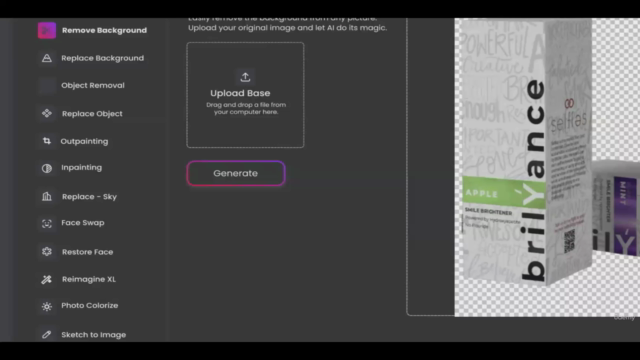Screen dimensions: 640x360
Task: Click the Remove Background icon
Action: click(47, 31)
